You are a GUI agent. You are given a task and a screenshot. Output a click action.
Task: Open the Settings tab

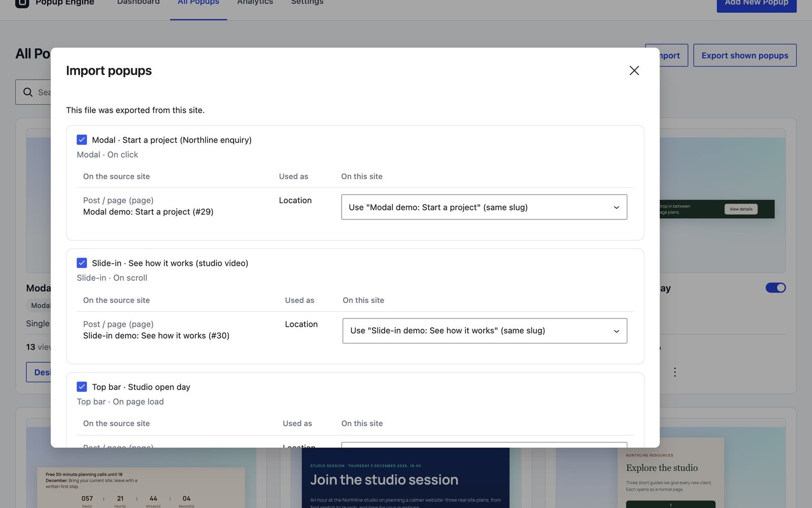tap(307, 3)
